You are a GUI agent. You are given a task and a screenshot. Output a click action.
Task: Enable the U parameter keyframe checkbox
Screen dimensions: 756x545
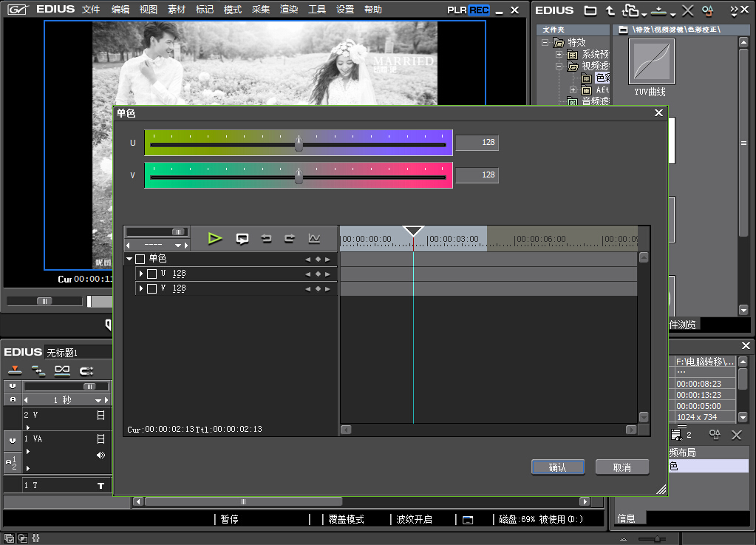click(151, 274)
